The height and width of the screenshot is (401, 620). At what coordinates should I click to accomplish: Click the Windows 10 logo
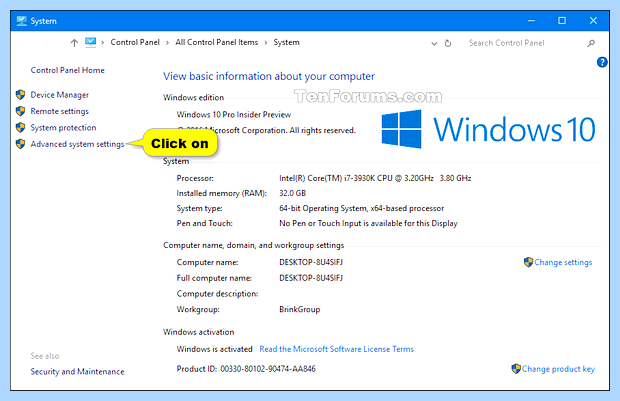pos(488,129)
